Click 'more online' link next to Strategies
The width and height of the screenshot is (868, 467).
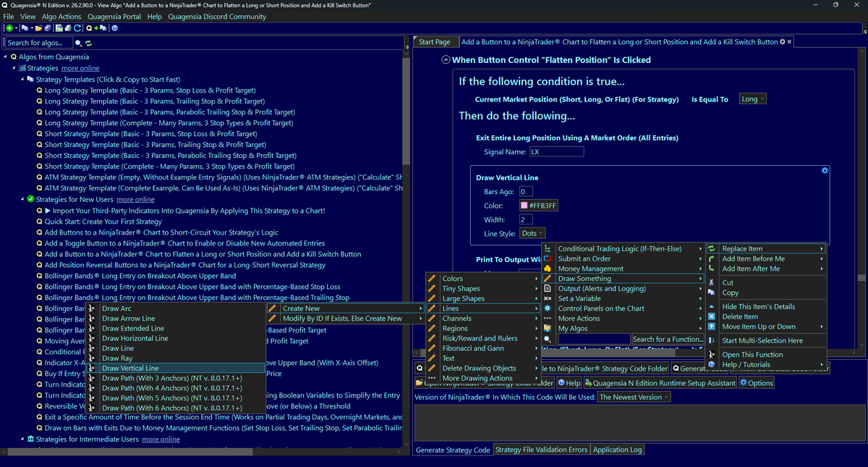80,68
